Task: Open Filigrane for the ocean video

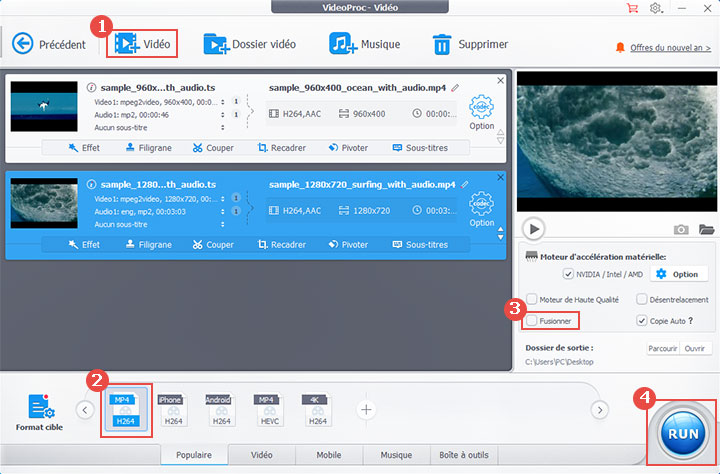Action: (149, 148)
